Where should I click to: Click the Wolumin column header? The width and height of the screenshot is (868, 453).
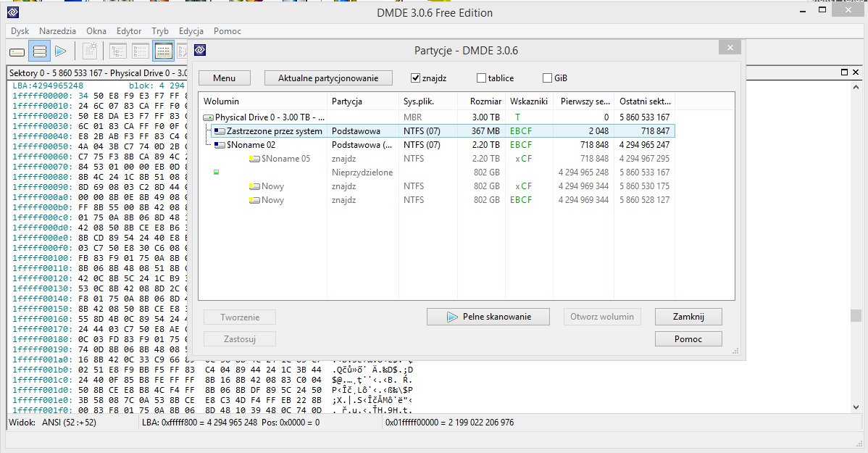[x=263, y=101]
